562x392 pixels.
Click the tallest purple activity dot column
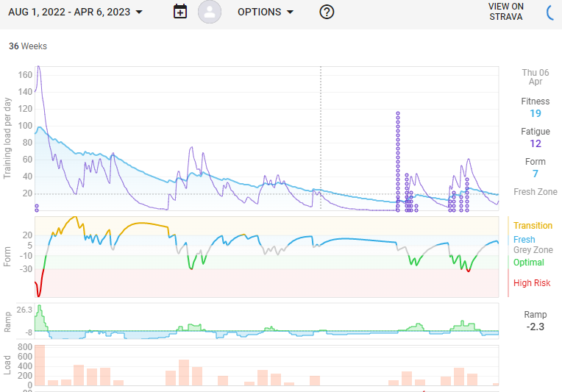(x=398, y=162)
